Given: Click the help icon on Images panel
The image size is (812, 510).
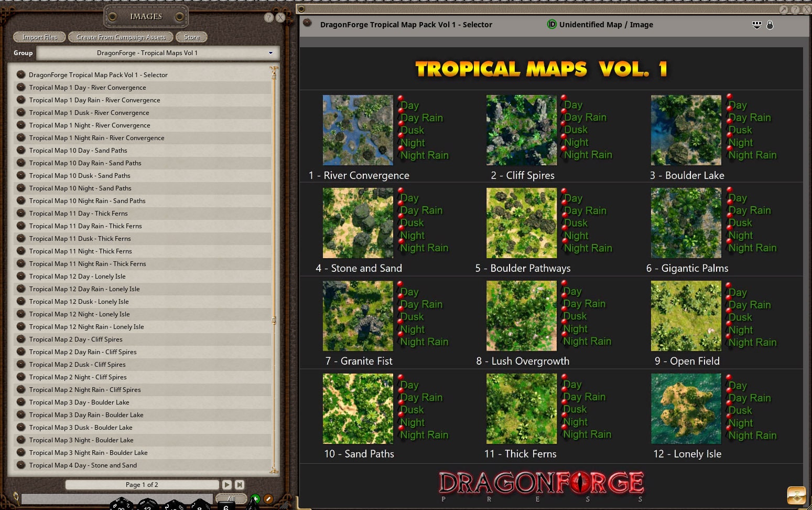Looking at the screenshot, I should click(269, 17).
